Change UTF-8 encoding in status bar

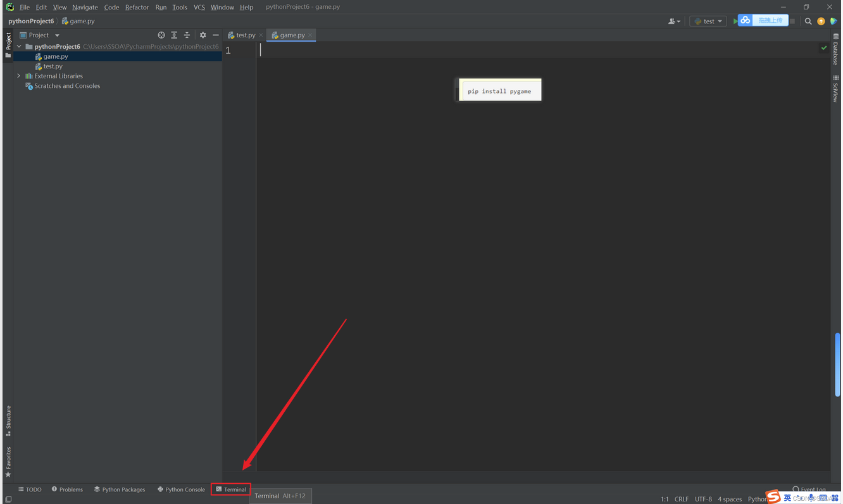click(703, 499)
